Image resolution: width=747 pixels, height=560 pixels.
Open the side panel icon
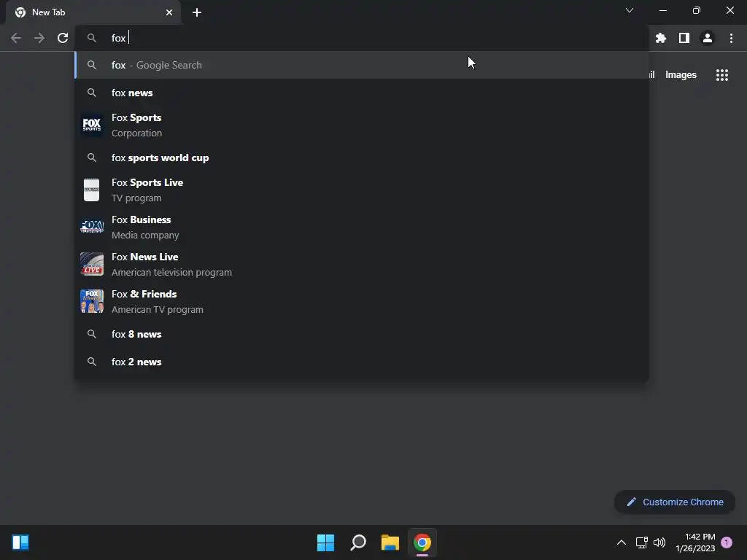684,38
